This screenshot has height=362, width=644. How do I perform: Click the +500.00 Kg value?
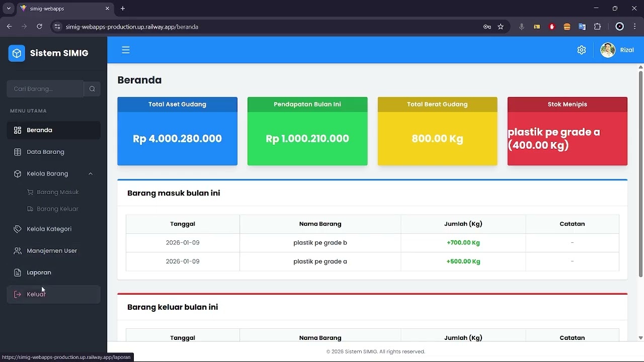(x=463, y=261)
